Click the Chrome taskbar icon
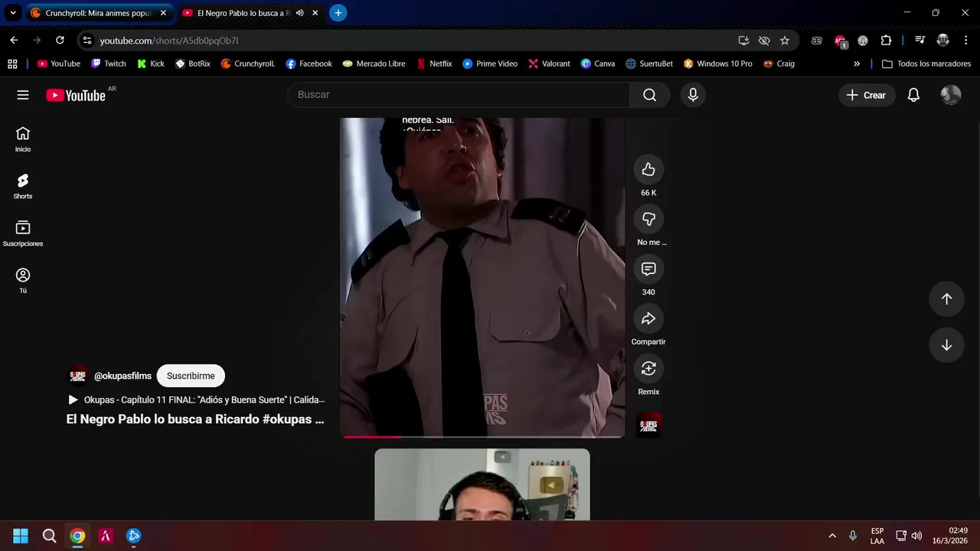Image resolution: width=980 pixels, height=551 pixels. [x=77, y=536]
